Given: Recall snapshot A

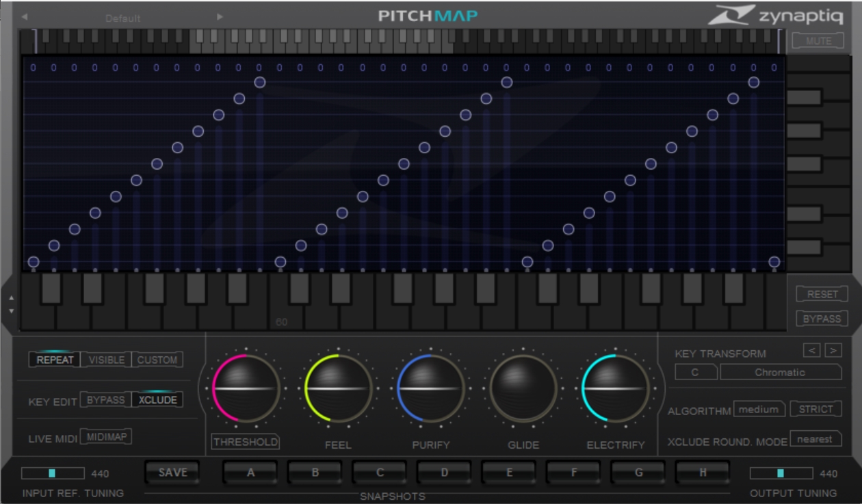Looking at the screenshot, I should coord(250,473).
